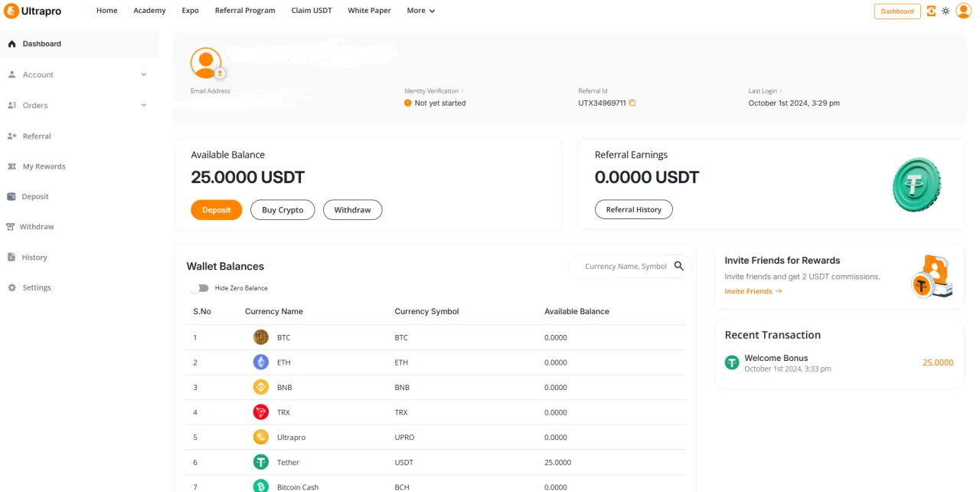Copy the referral ID UTX34969711 via copy icon

pyautogui.click(x=632, y=103)
